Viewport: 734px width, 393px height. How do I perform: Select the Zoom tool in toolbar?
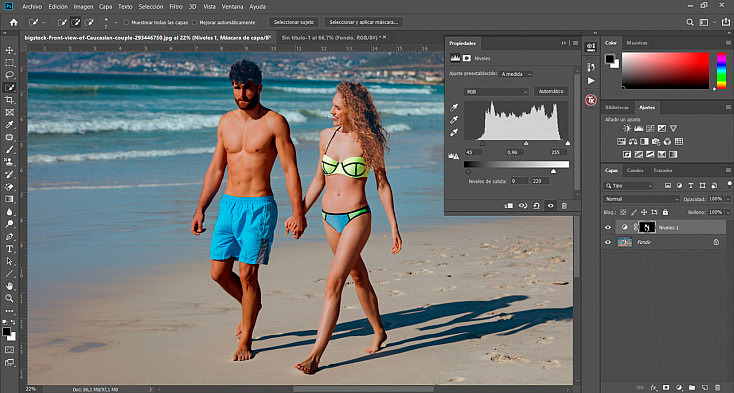(x=9, y=298)
